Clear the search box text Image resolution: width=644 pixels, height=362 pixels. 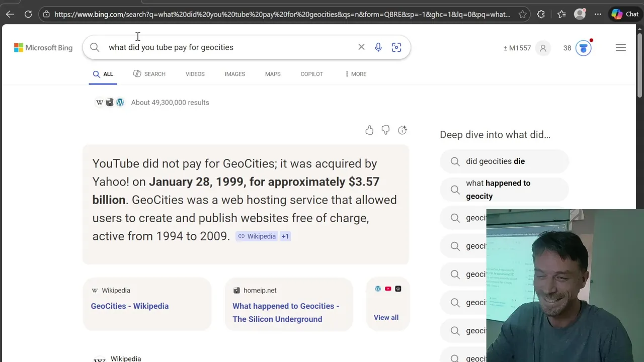click(361, 47)
